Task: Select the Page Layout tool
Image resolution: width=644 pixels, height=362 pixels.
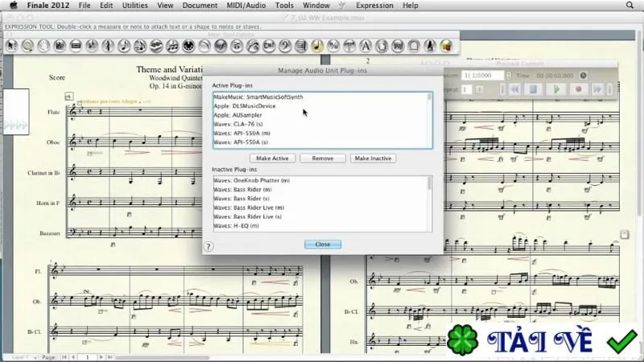Action: point(382,46)
